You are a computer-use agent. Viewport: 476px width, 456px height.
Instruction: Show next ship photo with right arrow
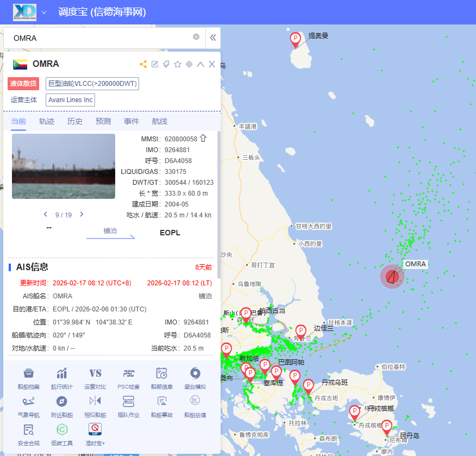pyautogui.click(x=82, y=214)
